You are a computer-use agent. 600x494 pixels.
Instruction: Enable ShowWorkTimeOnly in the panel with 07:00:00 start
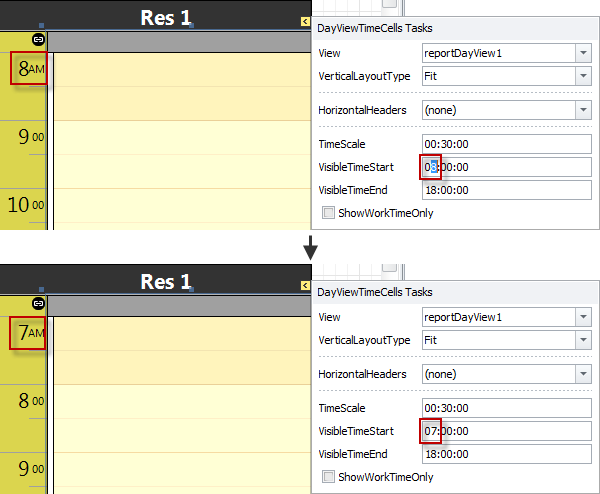coord(329,477)
